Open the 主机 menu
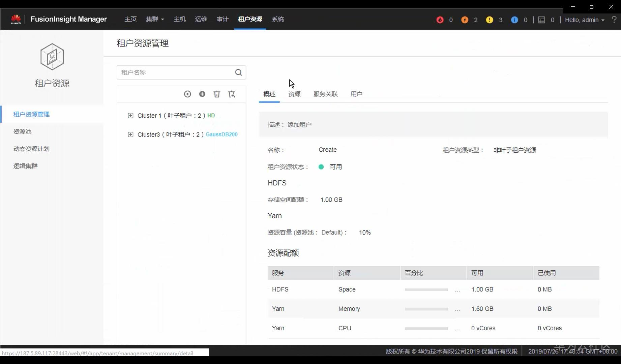The width and height of the screenshot is (621, 364). tap(180, 19)
